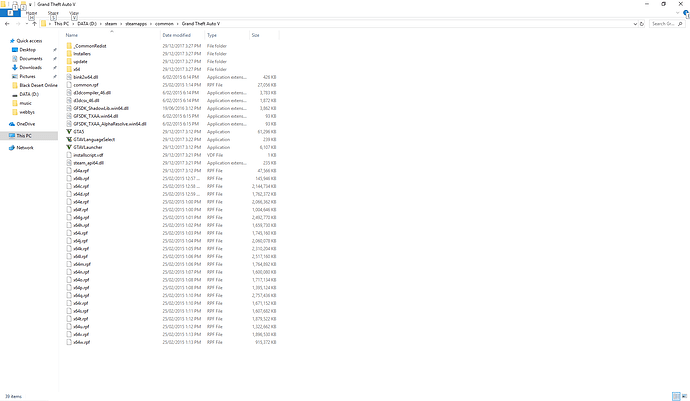The width and height of the screenshot is (690, 401).
Task: Click the Up one level arrow
Action: tap(34, 24)
